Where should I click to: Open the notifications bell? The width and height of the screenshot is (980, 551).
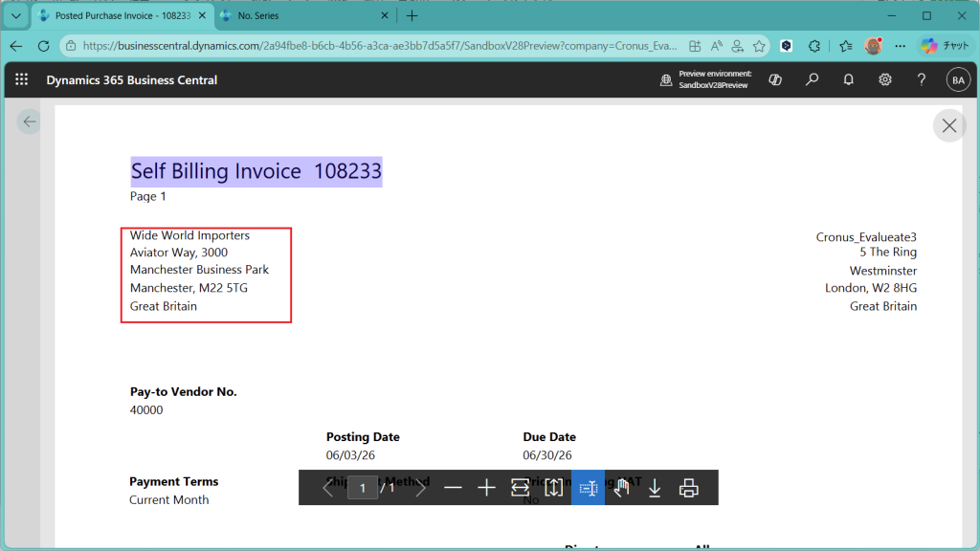click(848, 80)
